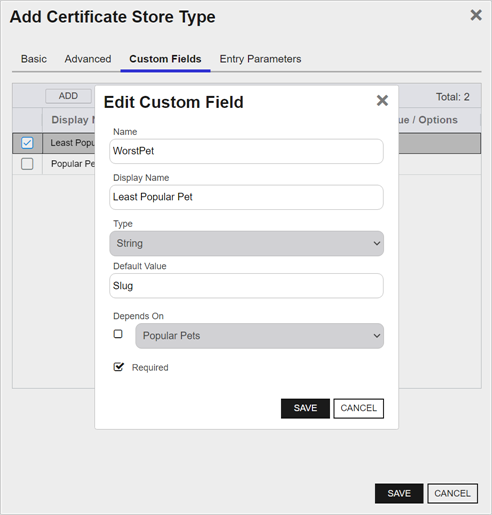Image resolution: width=492 pixels, height=515 pixels.
Task: Uncheck the Least Popular Pet row checkbox
Action: tap(27, 143)
